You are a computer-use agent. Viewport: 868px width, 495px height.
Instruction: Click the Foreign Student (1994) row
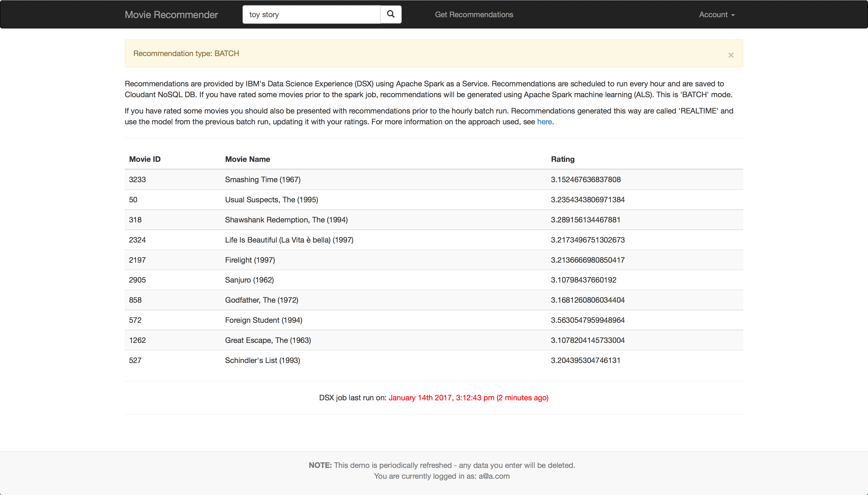(264, 320)
